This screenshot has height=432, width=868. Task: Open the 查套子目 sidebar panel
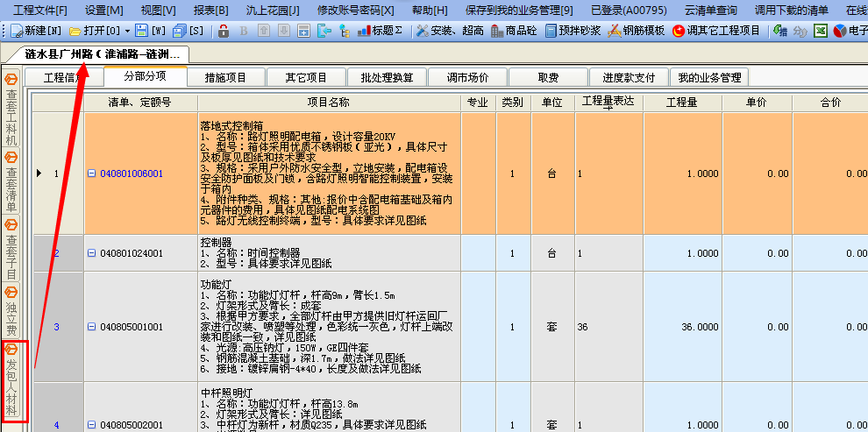11,249
